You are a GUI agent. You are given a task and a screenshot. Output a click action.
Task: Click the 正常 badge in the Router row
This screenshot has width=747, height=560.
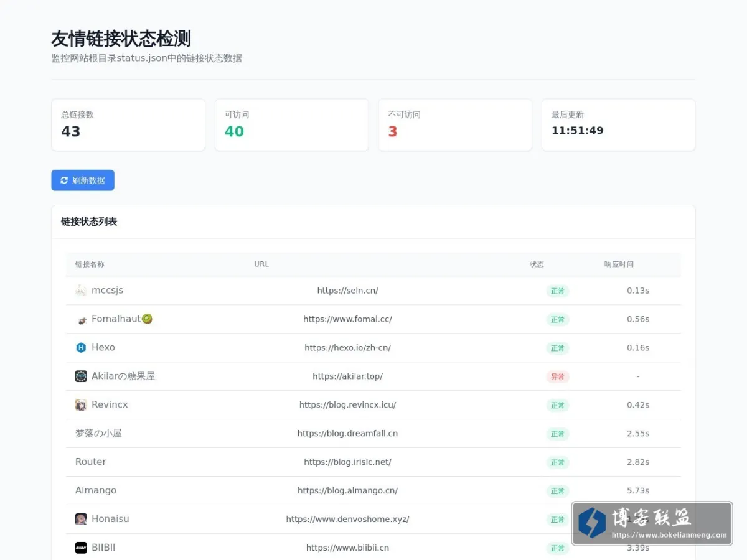tap(558, 463)
